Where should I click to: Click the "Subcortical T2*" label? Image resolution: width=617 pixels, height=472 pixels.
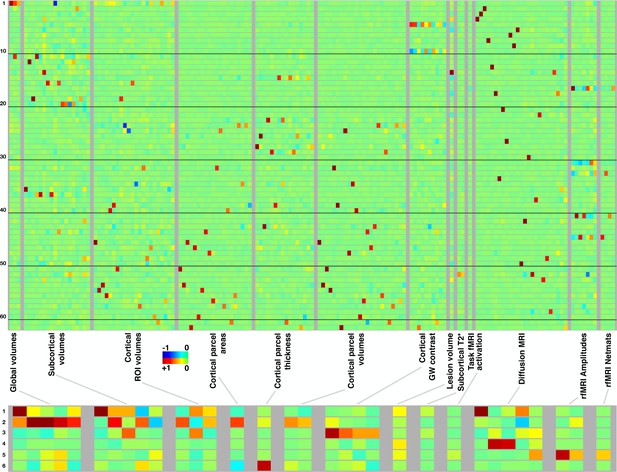[x=461, y=362]
